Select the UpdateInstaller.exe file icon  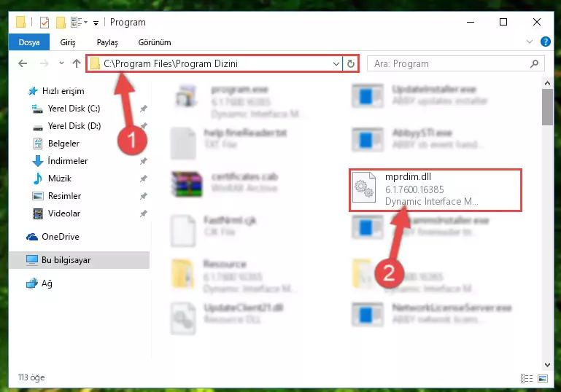click(x=368, y=95)
